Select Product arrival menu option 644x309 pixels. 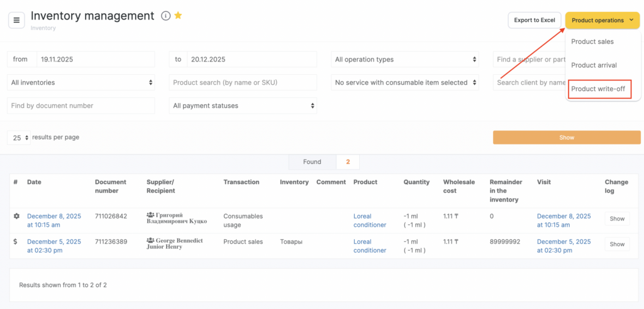click(594, 65)
